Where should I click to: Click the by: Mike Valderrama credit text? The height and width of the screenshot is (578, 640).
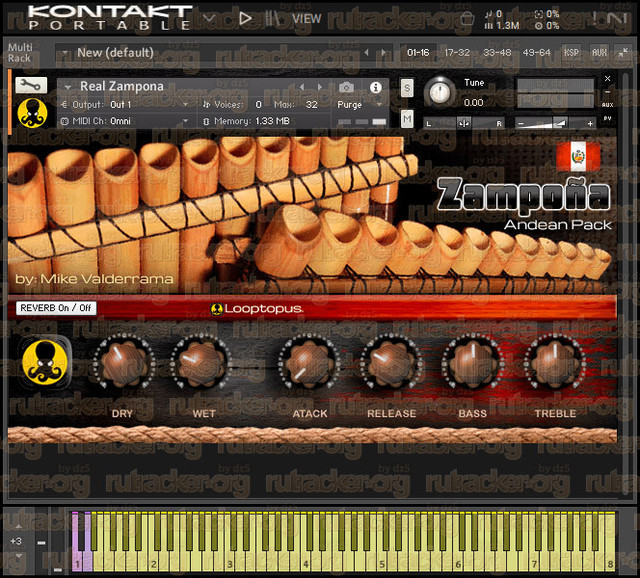point(94,279)
